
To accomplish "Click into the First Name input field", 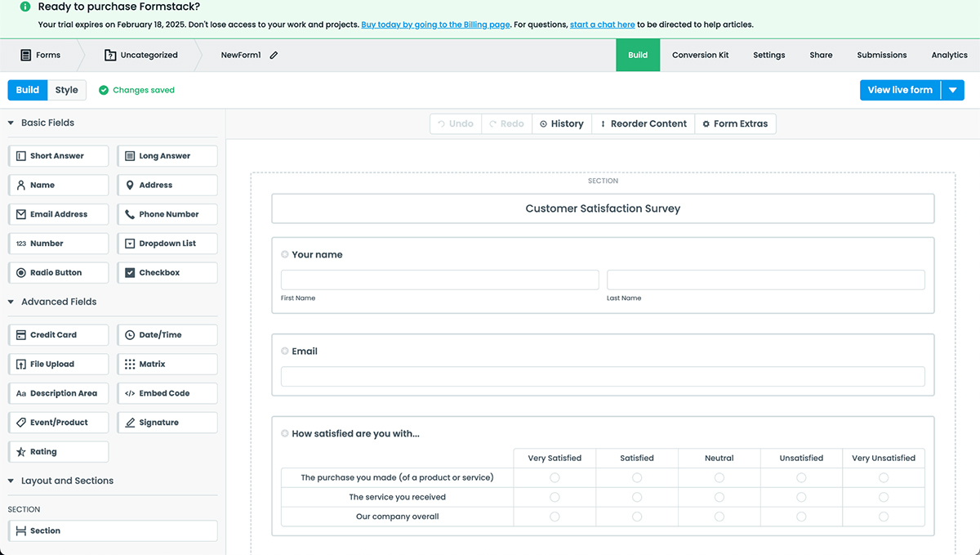I will pyautogui.click(x=439, y=280).
